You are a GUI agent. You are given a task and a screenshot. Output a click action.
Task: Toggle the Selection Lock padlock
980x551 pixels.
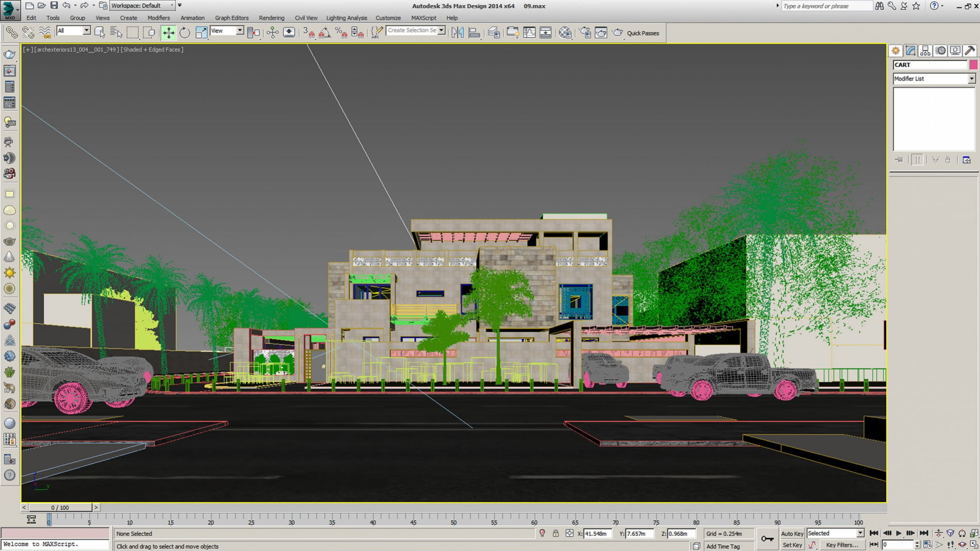click(556, 533)
